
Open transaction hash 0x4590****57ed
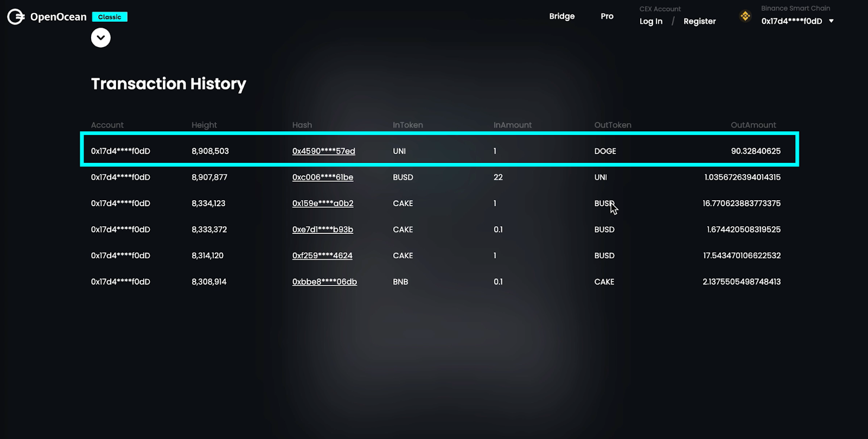[x=324, y=151]
